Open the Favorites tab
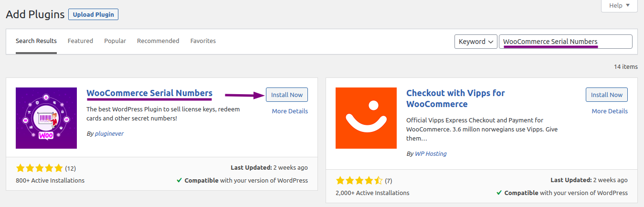Image resolution: width=644 pixels, height=207 pixels. [x=203, y=41]
